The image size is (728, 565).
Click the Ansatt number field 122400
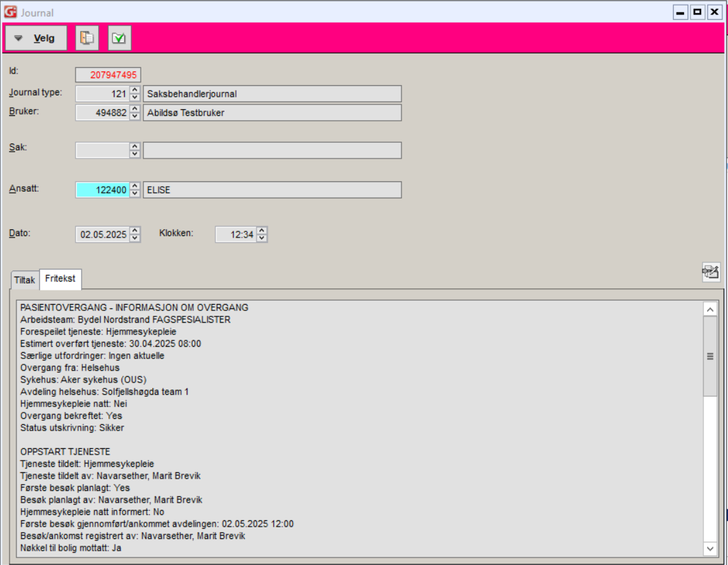click(102, 190)
